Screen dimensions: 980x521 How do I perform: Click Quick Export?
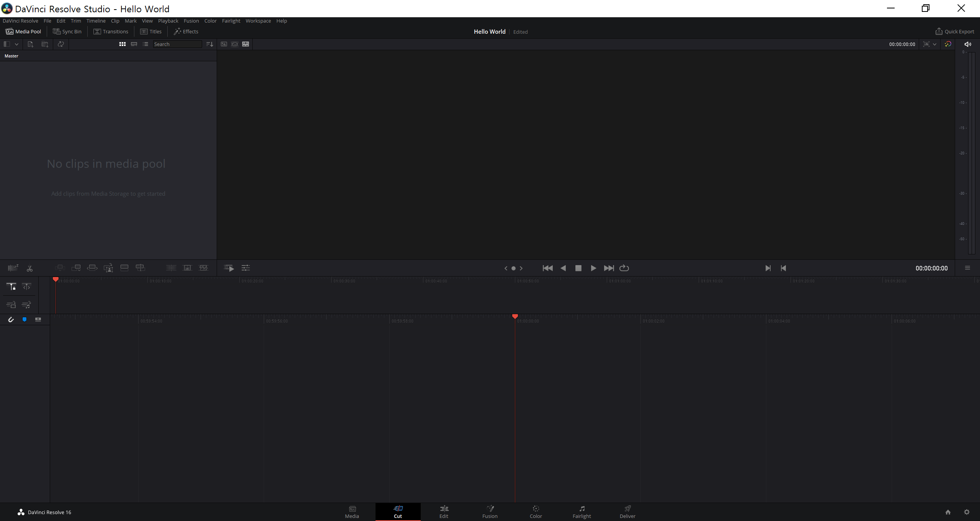point(955,31)
